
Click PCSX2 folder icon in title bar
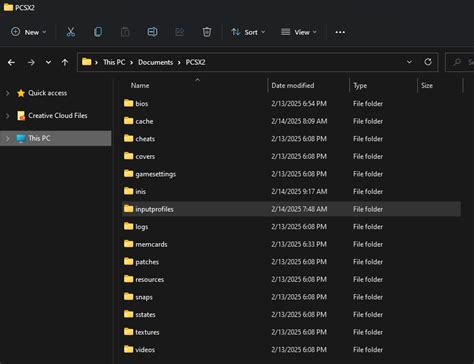click(8, 7)
